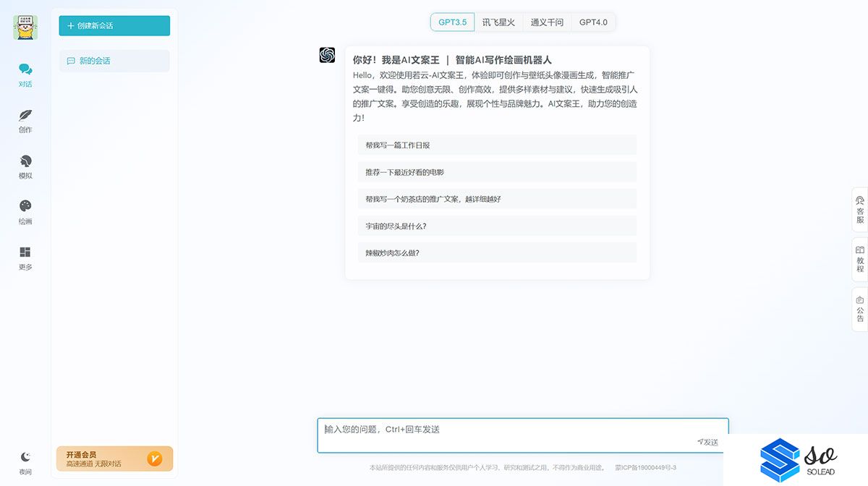Open the 教程 tutorial panel
The height and width of the screenshot is (486, 868).
coord(860,260)
